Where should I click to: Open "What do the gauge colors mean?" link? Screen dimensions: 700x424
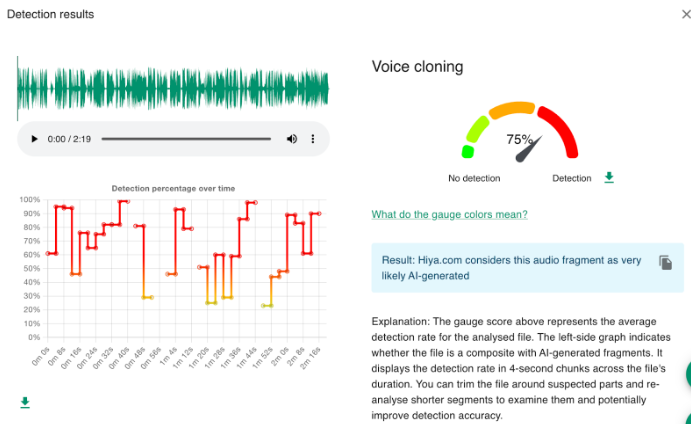(x=449, y=214)
